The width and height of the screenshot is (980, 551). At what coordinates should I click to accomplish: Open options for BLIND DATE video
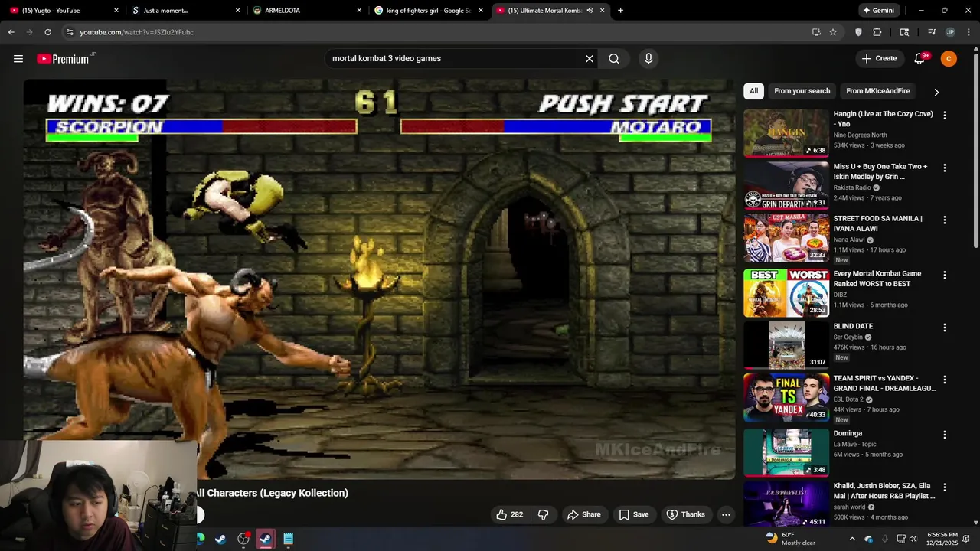[x=944, y=328]
